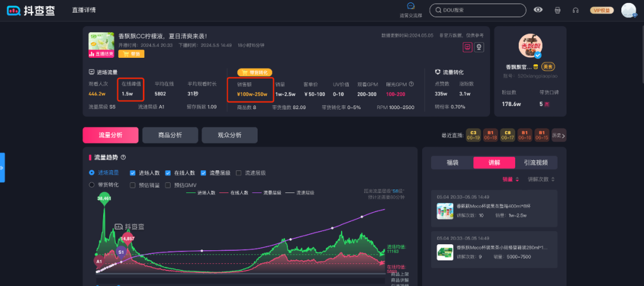
Task: Expand 历史 recent live streams arrow
Action: (559, 135)
